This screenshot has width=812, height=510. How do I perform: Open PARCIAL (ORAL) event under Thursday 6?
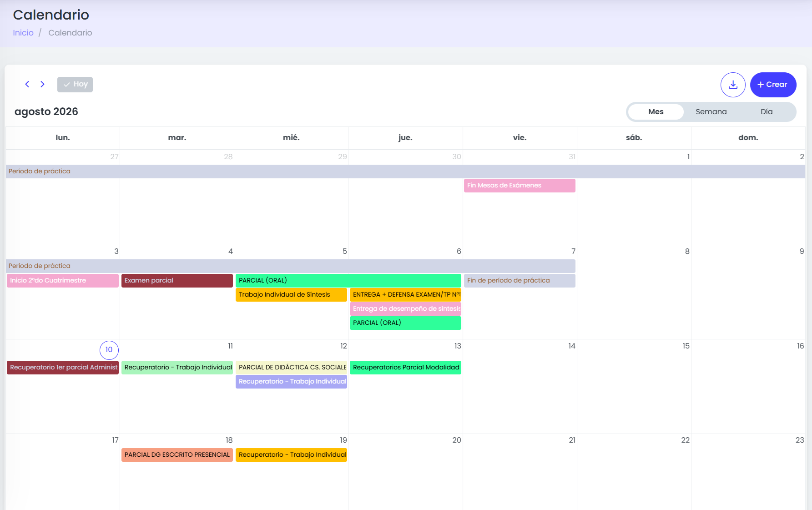coord(405,323)
